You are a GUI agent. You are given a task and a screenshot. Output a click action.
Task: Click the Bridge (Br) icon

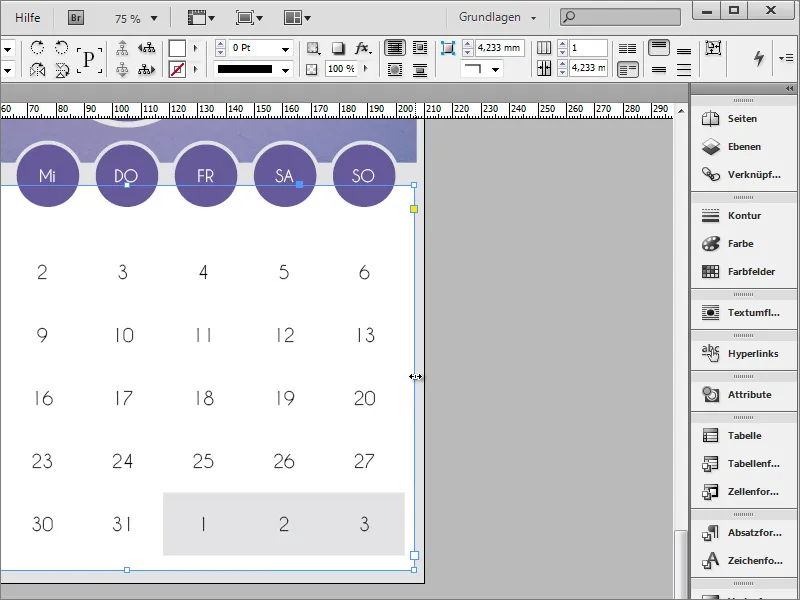tap(76, 18)
